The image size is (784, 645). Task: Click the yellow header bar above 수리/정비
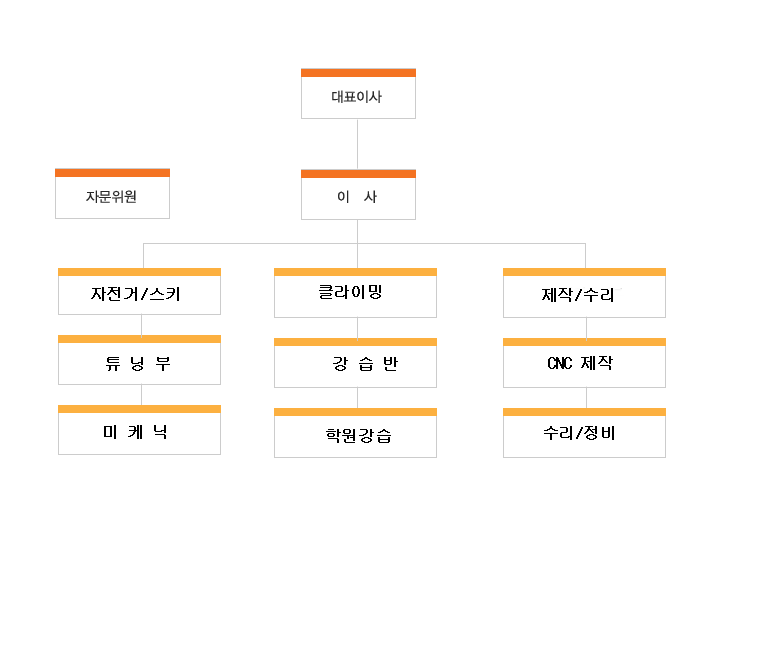584,412
